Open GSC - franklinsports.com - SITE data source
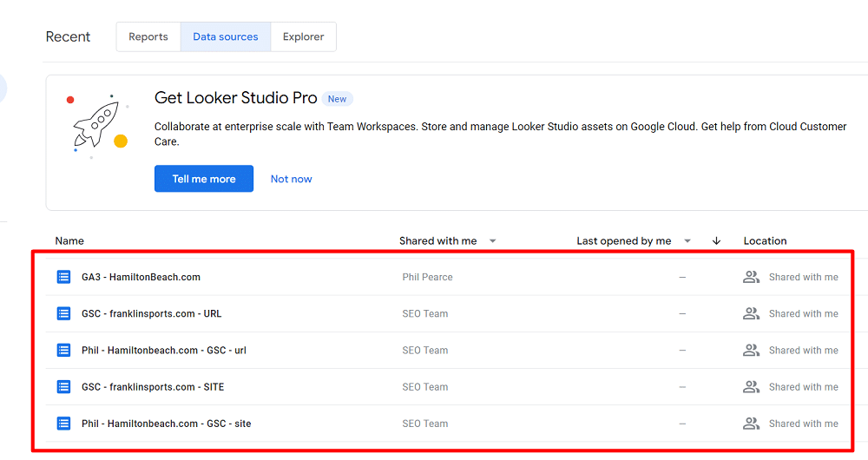 tap(153, 386)
